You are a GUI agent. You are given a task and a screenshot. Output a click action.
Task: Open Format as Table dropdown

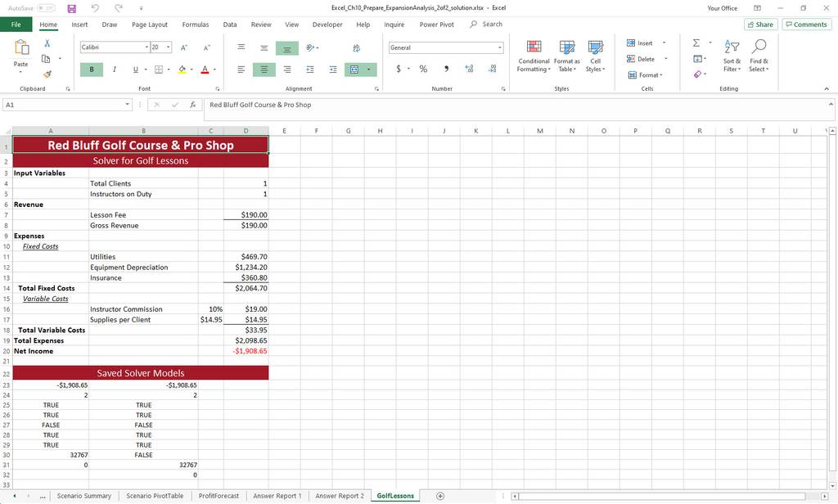566,56
